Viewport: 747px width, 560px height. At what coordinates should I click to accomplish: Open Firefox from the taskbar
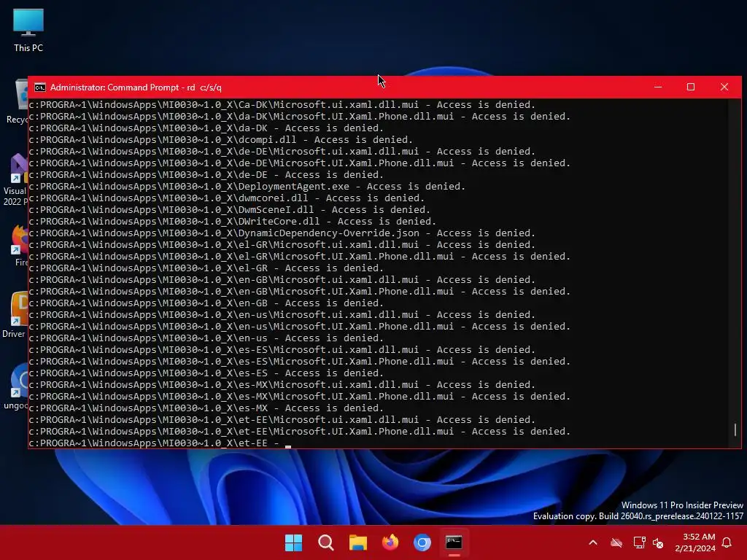point(390,542)
